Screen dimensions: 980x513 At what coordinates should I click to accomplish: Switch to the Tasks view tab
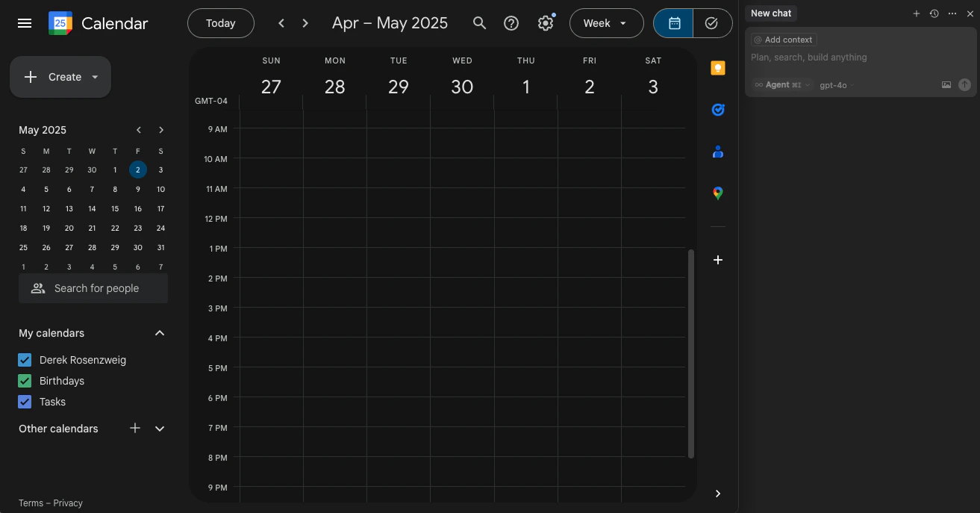711,23
